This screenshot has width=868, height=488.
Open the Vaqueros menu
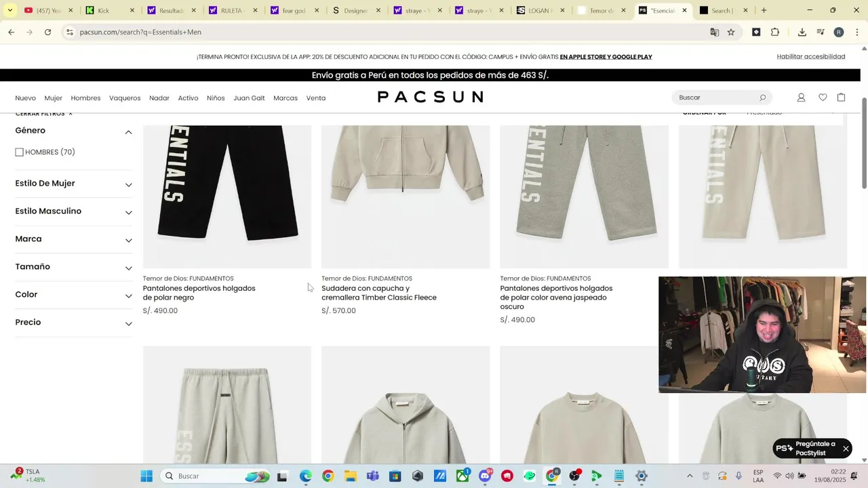pos(125,98)
